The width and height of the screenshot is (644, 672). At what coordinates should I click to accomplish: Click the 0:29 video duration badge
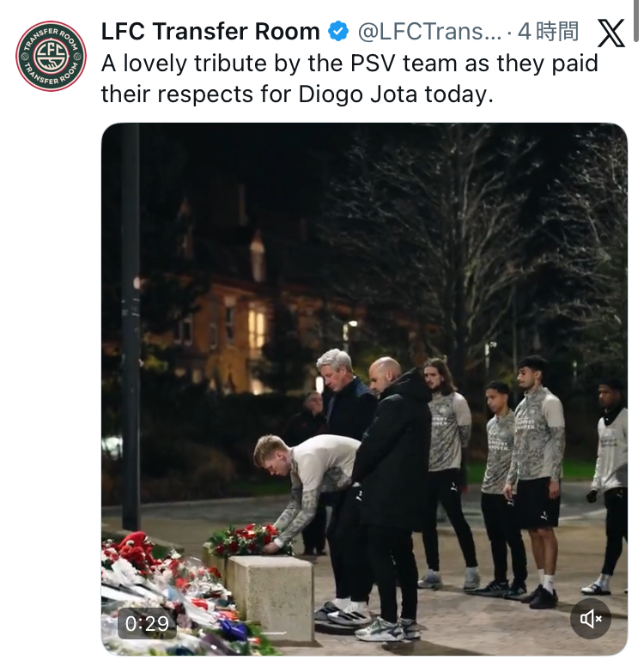point(147,623)
